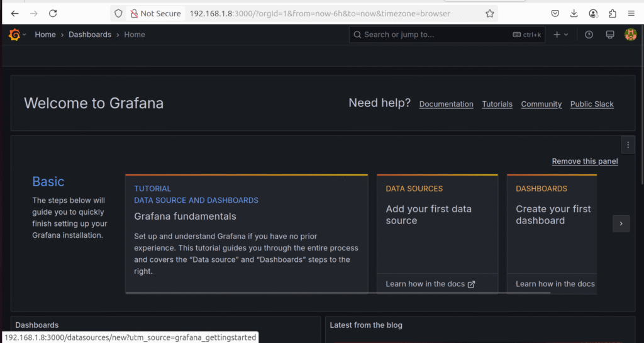Viewport: 644px width, 343px height.
Task: Go to Dashboards breadcrumb
Action: point(90,35)
